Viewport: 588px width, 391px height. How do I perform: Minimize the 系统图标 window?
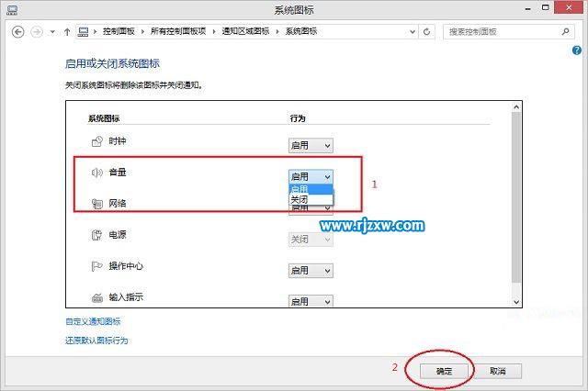528,8
